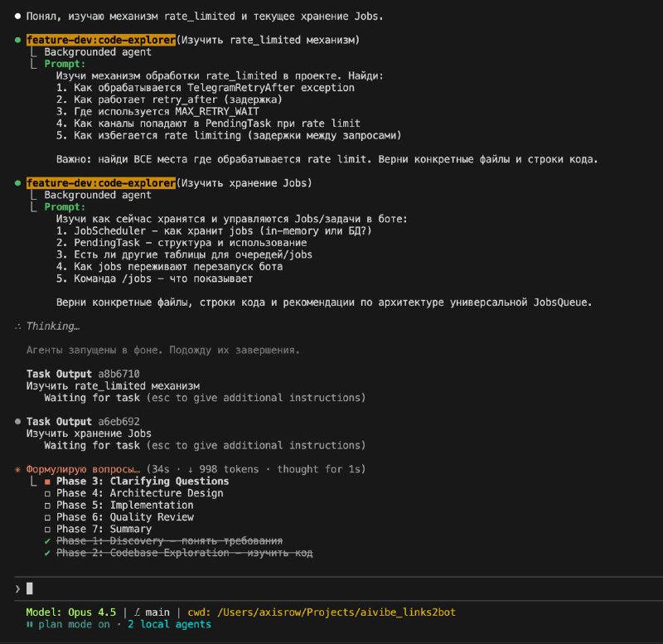This screenshot has height=644, width=663.
Task: Click the green bullet beside the Изучить хранение Jobs agent
Action: coord(18,183)
